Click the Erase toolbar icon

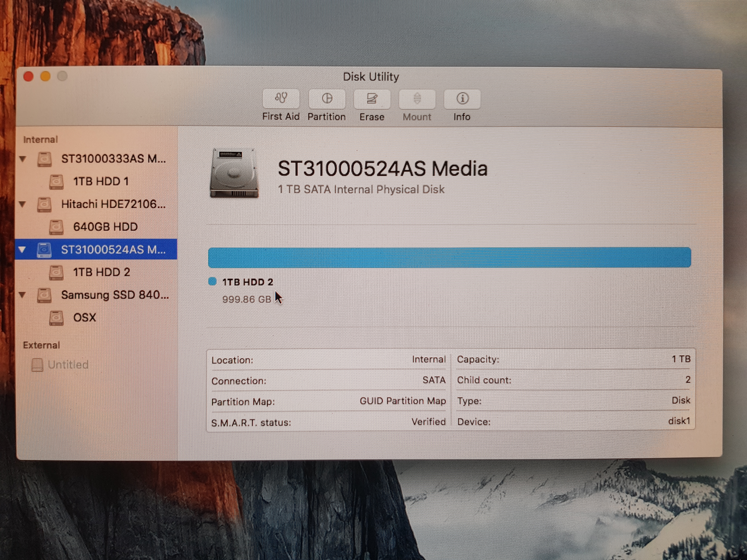point(372,99)
